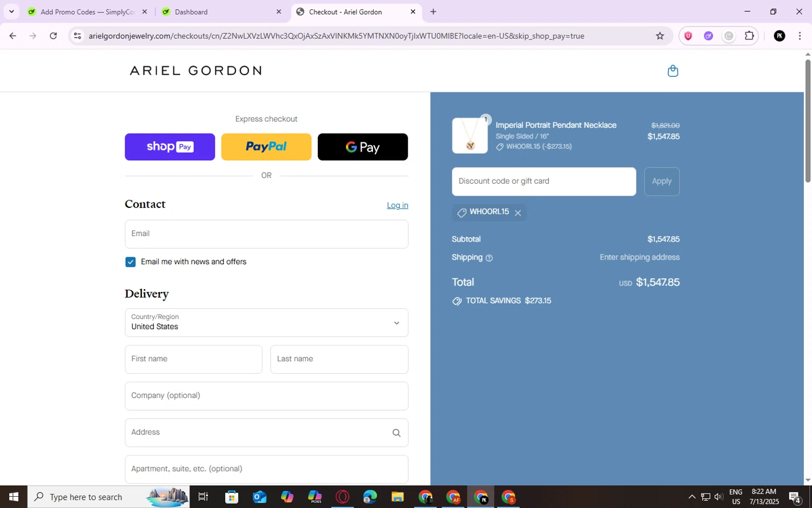
Task: Focus the Email input field
Action: (x=266, y=234)
